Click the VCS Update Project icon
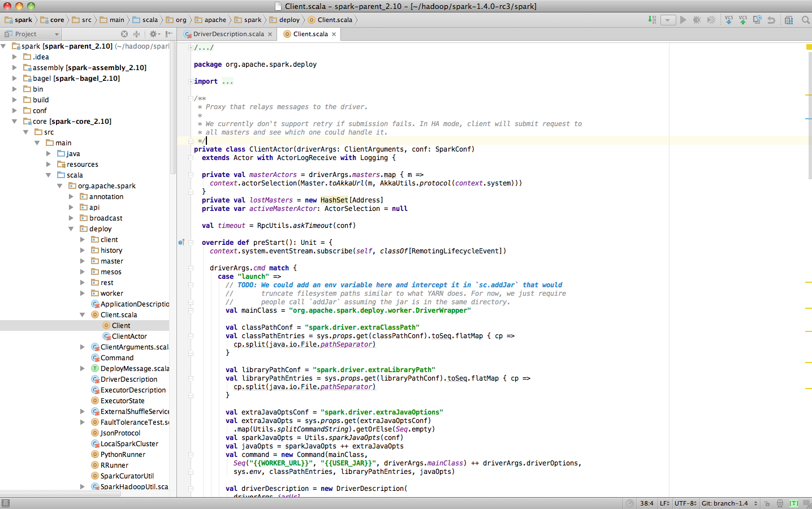Viewport: 812px width, 509px height. 729,20
